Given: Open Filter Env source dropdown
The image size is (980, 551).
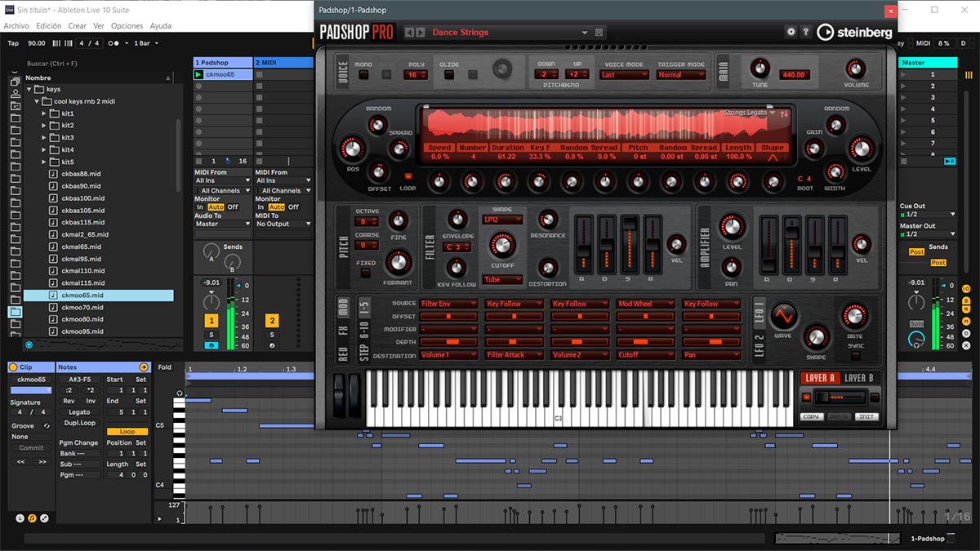Looking at the screenshot, I should pos(448,304).
